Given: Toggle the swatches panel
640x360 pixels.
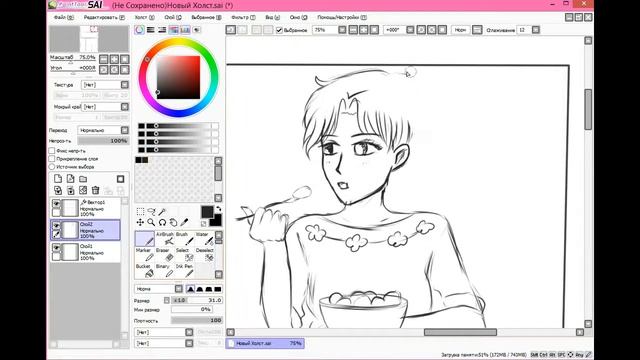Looking at the screenshot, I should click(185, 30).
